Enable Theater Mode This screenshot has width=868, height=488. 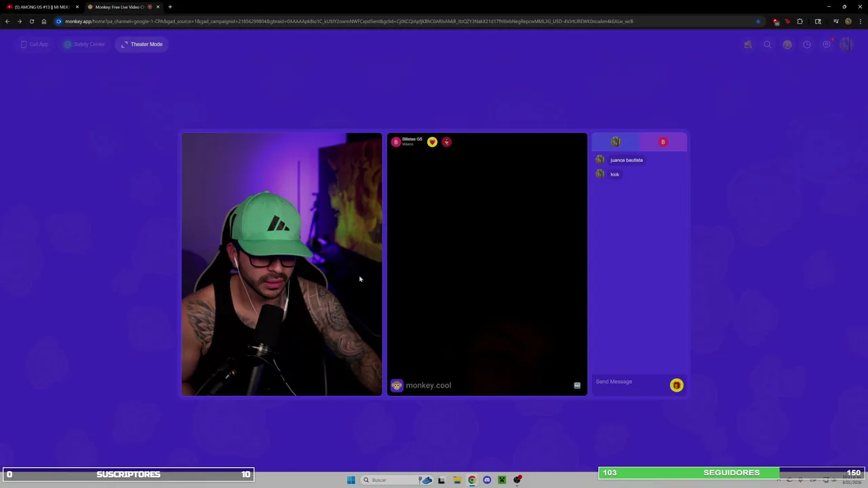pyautogui.click(x=142, y=44)
